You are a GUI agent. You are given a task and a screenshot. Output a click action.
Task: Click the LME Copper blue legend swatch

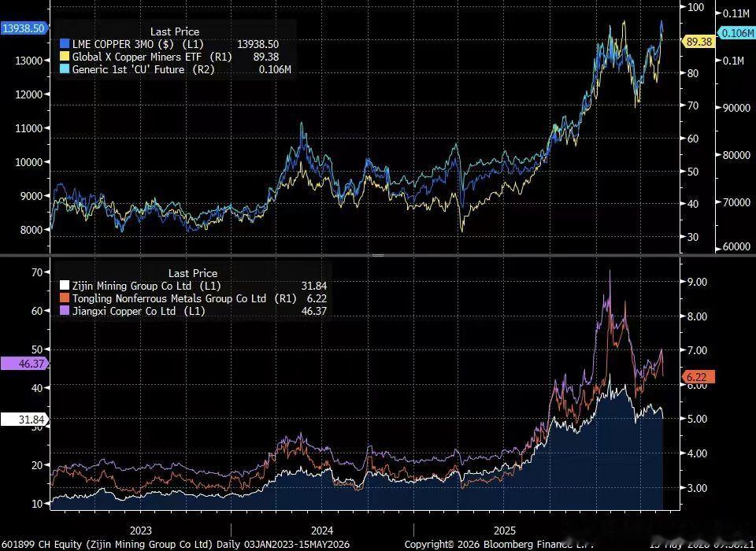[65, 44]
